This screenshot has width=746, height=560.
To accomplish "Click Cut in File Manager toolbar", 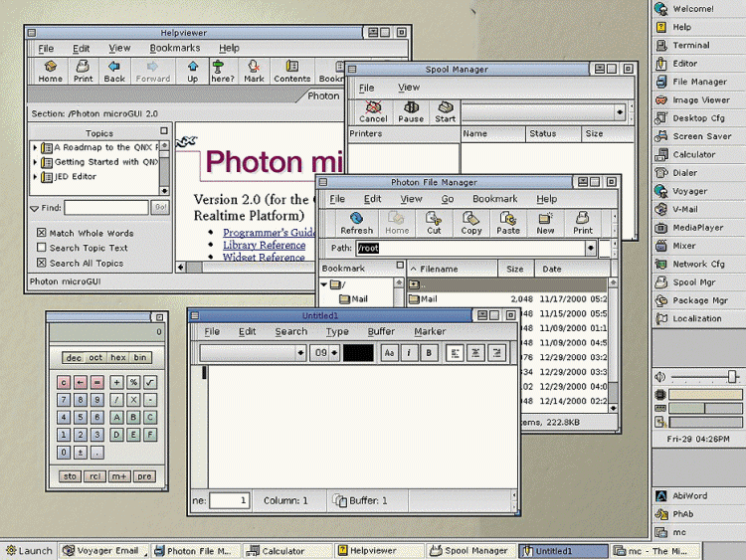I will click(434, 223).
